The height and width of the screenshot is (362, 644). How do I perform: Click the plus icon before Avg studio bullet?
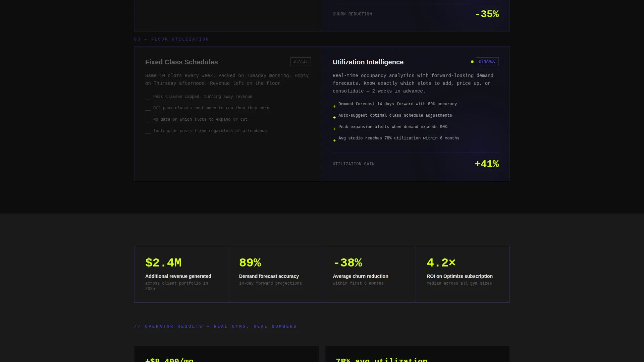pos(334,140)
